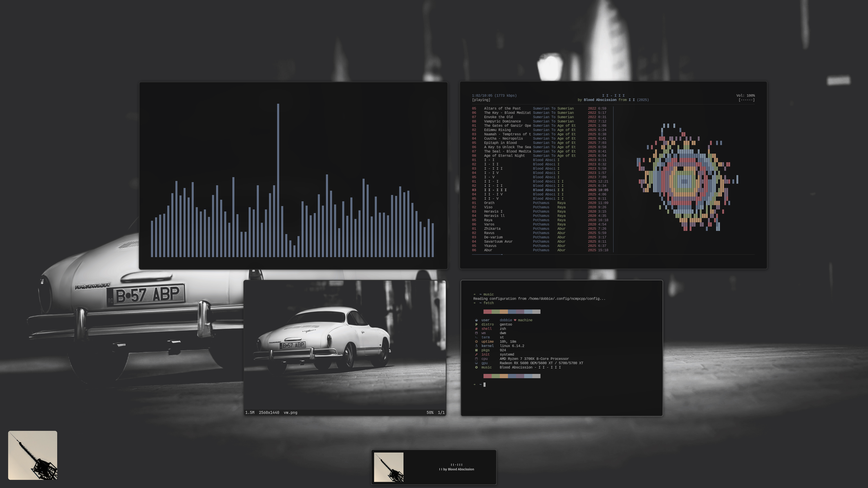This screenshot has width=868, height=488.
Task: Click the Tux penguin kernel icon
Action: pyautogui.click(x=476, y=346)
